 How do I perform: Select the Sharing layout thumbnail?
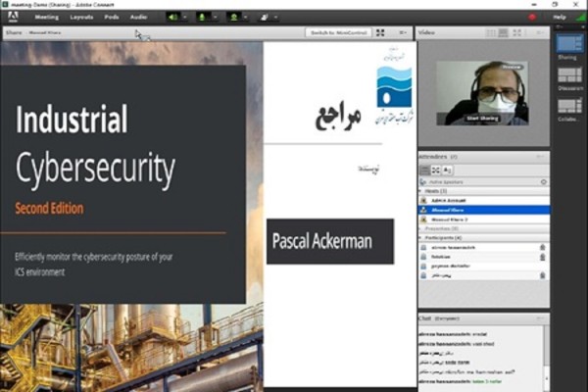569,43
